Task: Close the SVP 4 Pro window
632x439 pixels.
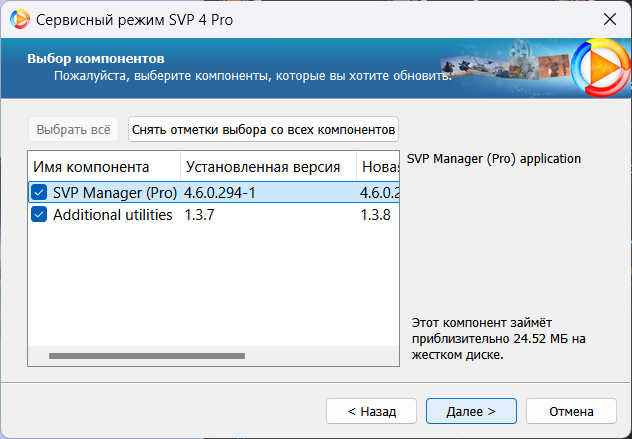Action: [x=609, y=19]
